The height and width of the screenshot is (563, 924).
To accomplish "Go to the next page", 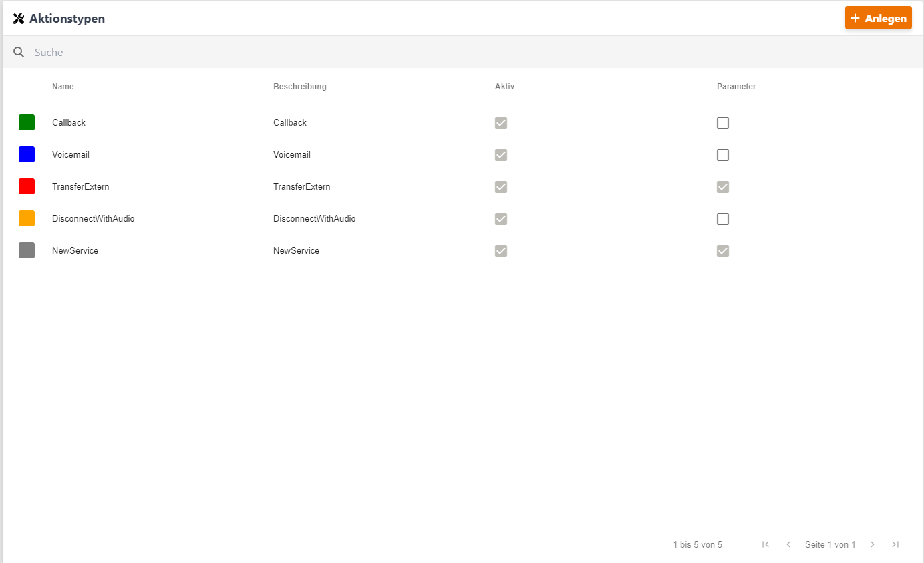I will (x=872, y=544).
